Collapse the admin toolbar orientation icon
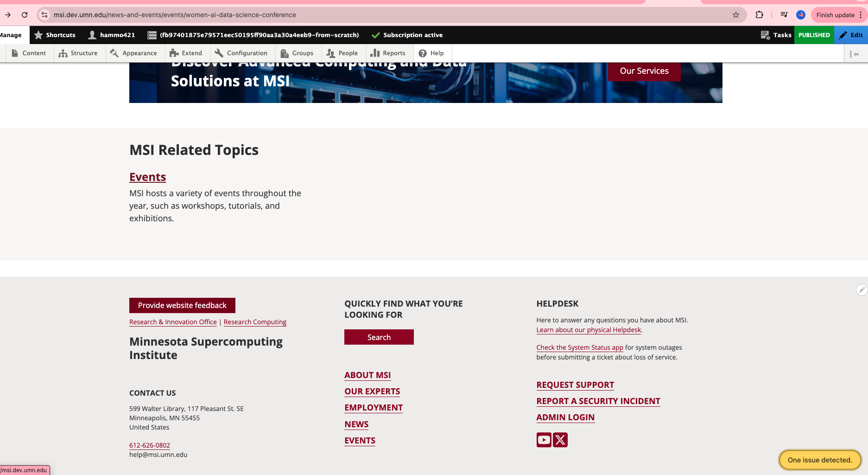The width and height of the screenshot is (868, 475). [854, 54]
